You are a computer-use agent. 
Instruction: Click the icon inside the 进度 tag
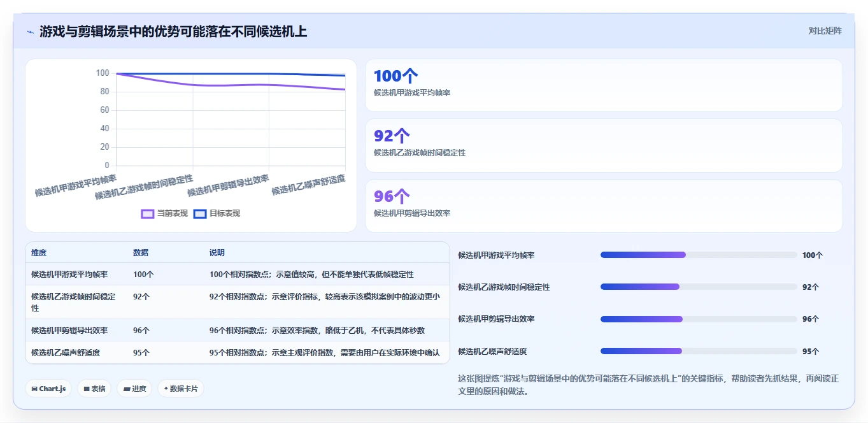click(127, 389)
